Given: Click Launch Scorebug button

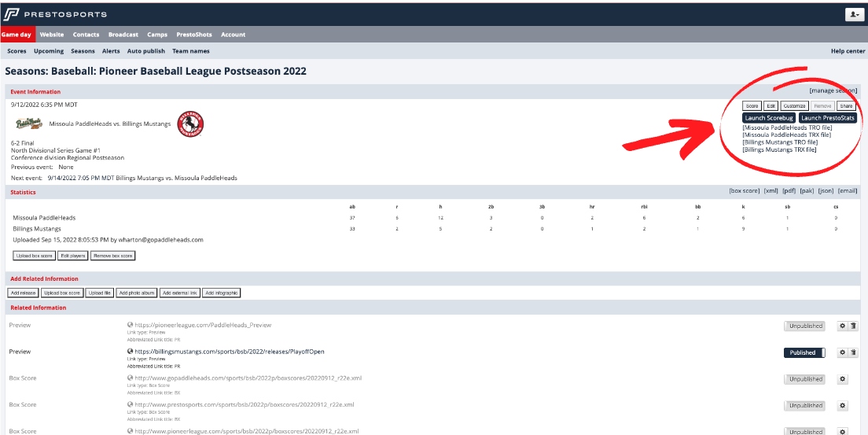Looking at the screenshot, I should [769, 118].
